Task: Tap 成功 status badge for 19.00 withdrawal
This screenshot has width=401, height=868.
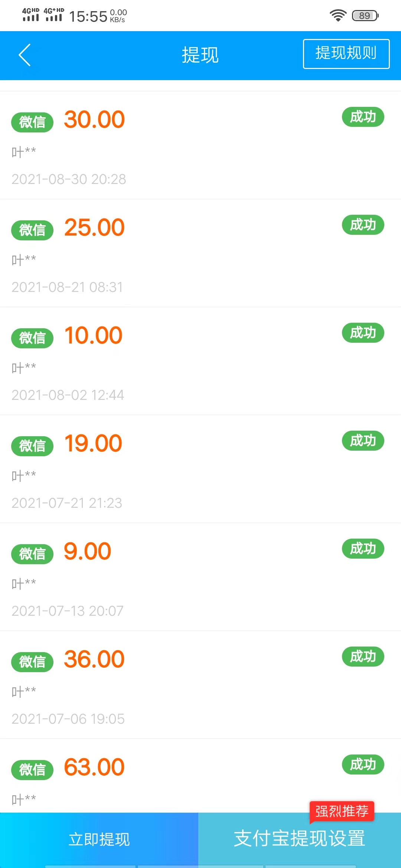Action: pos(363,441)
